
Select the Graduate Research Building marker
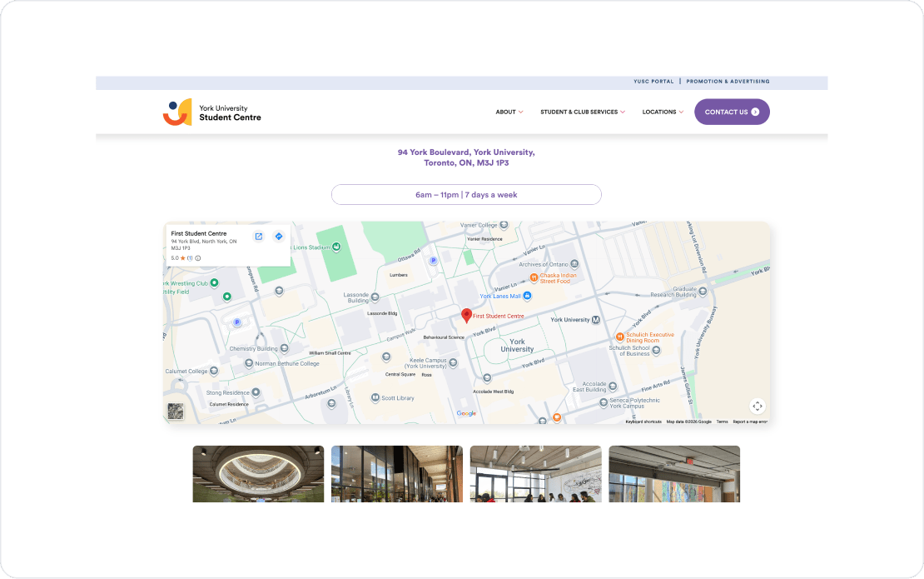click(703, 292)
